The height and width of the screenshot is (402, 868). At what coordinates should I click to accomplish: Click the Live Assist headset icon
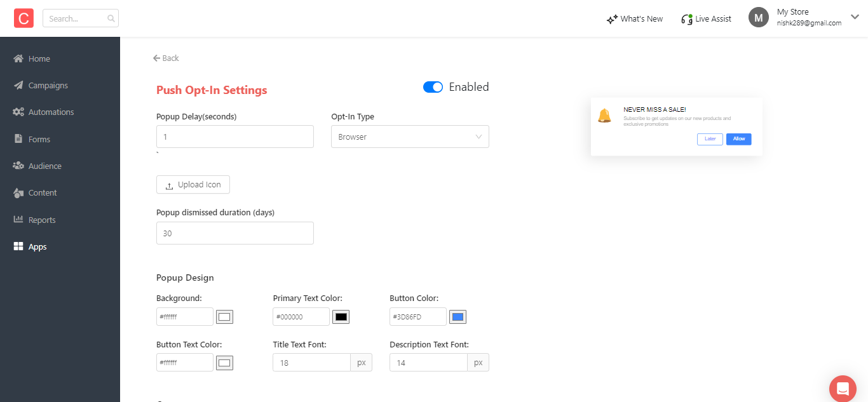686,19
